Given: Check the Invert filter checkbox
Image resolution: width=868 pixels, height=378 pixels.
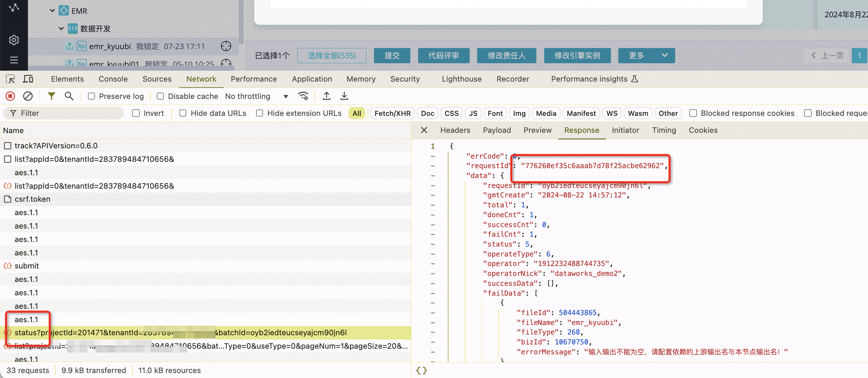Looking at the screenshot, I should click(x=136, y=113).
